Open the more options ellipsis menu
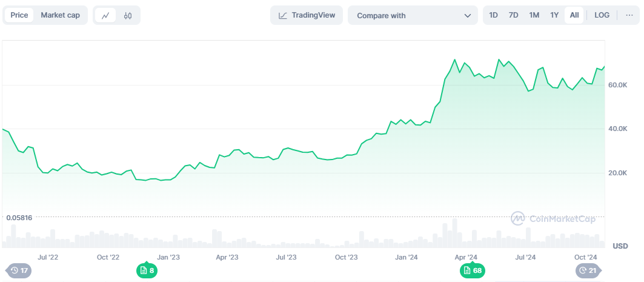 [x=629, y=15]
